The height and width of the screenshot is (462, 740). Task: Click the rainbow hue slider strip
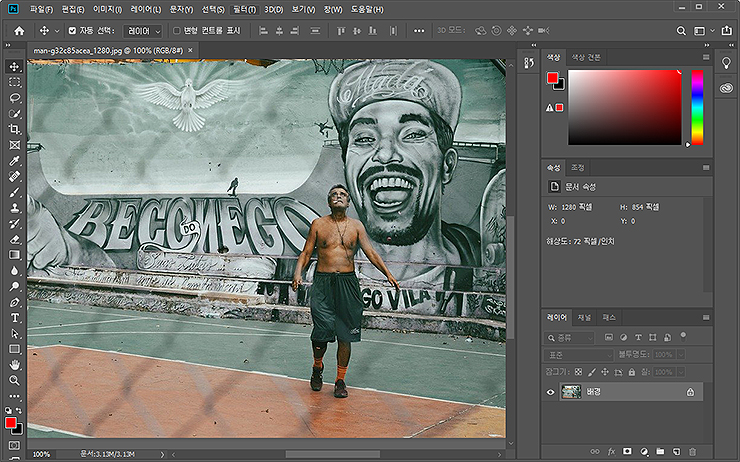(697, 107)
